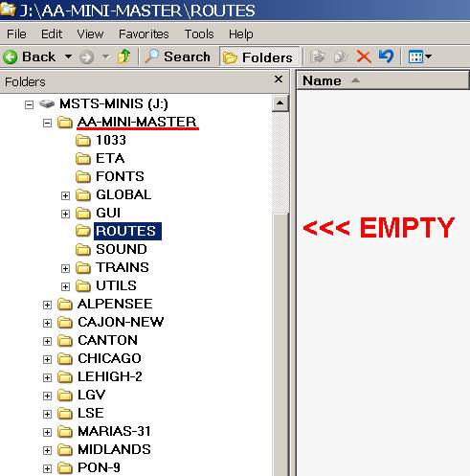Open the Favorites menu
This screenshot has width=470, height=476.
[x=144, y=34]
